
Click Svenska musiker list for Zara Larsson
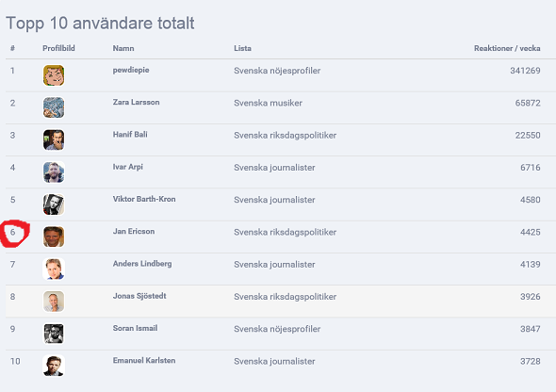pyautogui.click(x=268, y=103)
